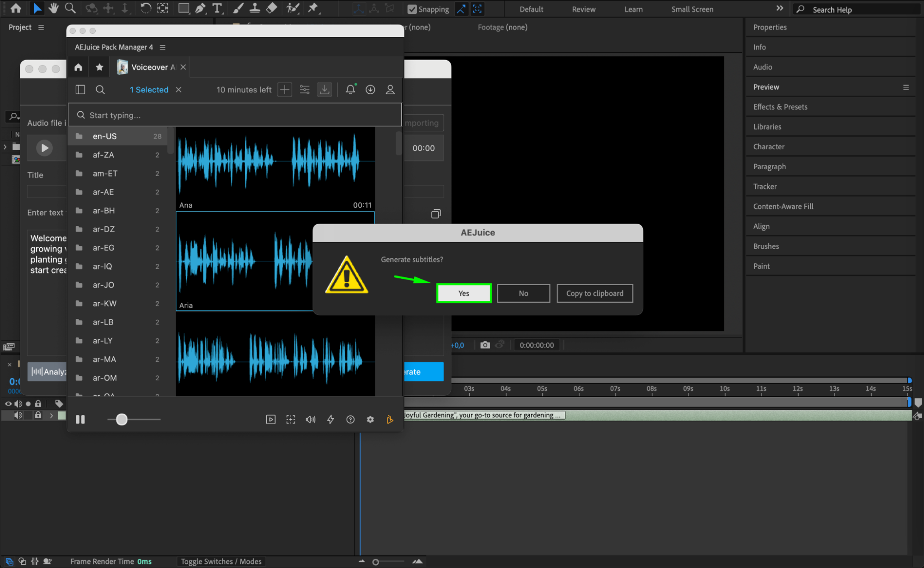Click the import download tray icon
Viewport: 924px width, 568px height.
pyautogui.click(x=324, y=89)
